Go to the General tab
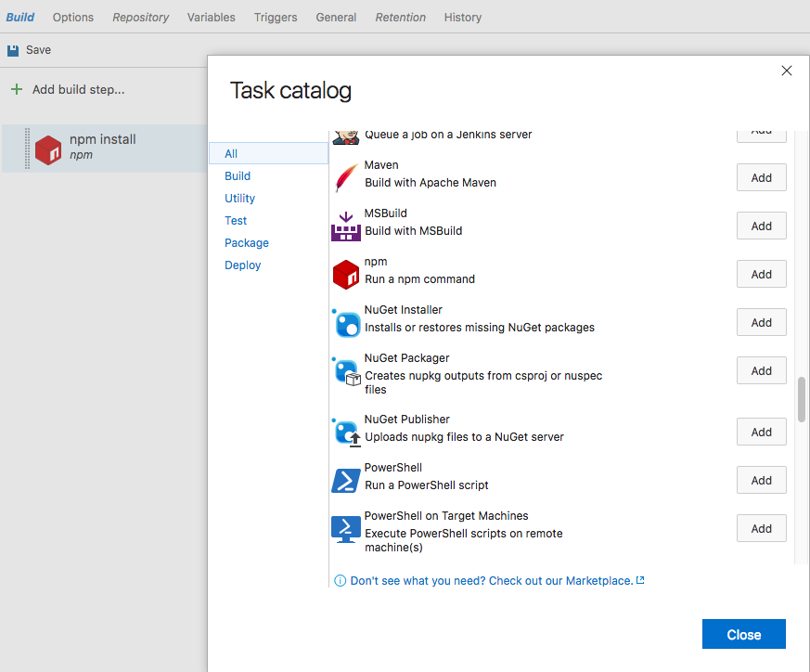 pos(336,17)
